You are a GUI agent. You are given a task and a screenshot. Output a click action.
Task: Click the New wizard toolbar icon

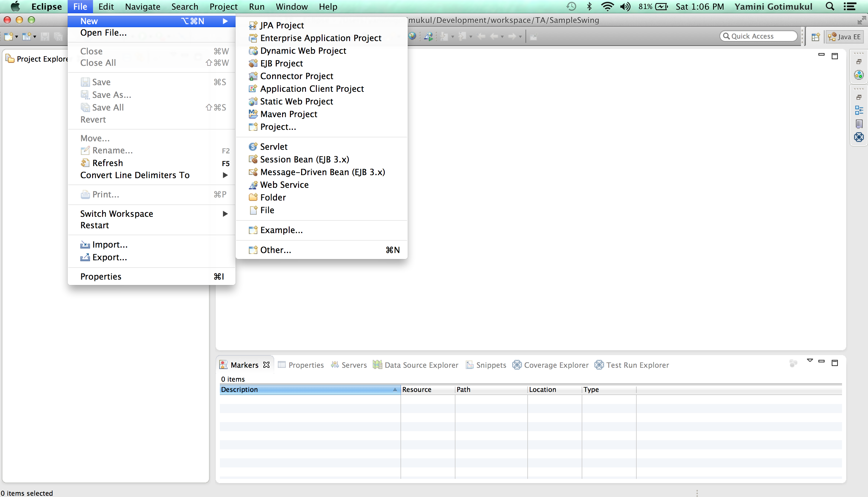point(8,37)
